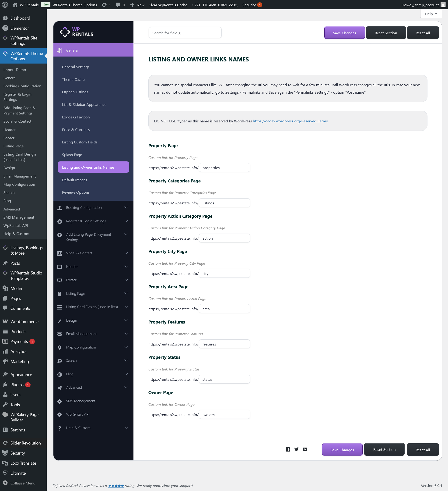
Task: Open the codex Reserved Terms link
Action: (290, 121)
